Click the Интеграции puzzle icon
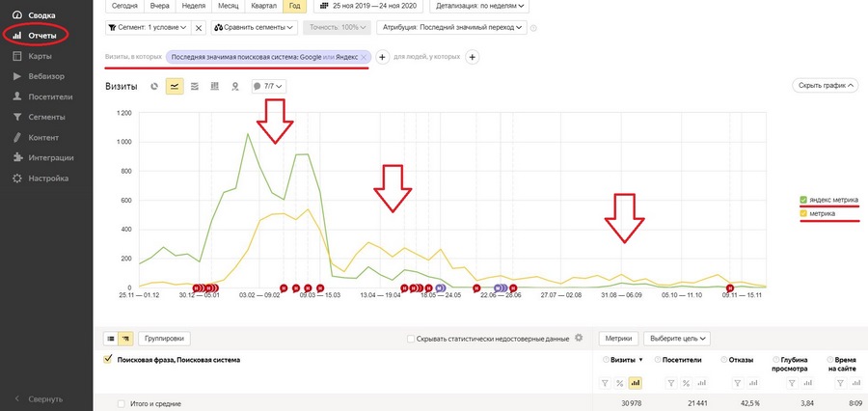868x411 pixels. [x=17, y=158]
